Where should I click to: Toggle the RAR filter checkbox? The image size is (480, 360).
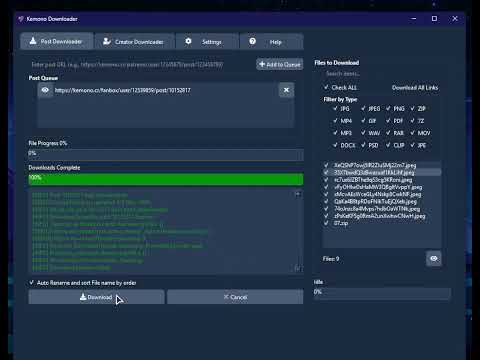[388, 133]
